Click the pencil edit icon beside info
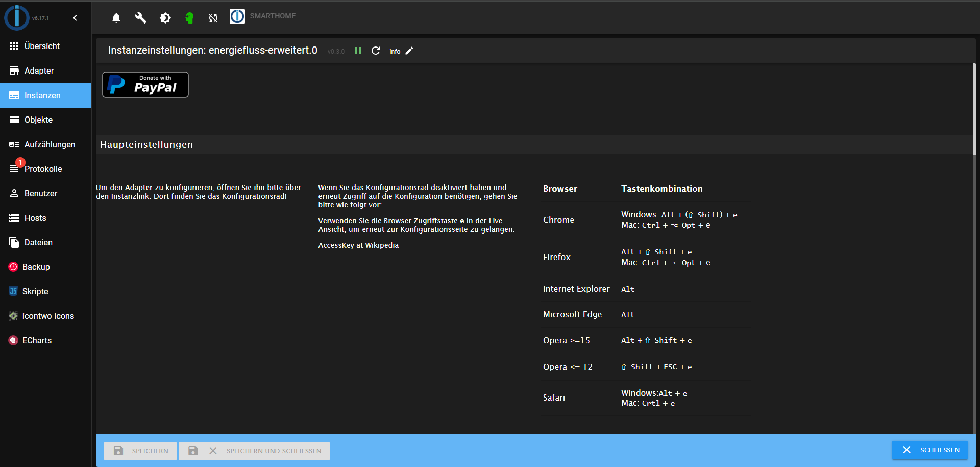This screenshot has width=980, height=467. (x=409, y=51)
